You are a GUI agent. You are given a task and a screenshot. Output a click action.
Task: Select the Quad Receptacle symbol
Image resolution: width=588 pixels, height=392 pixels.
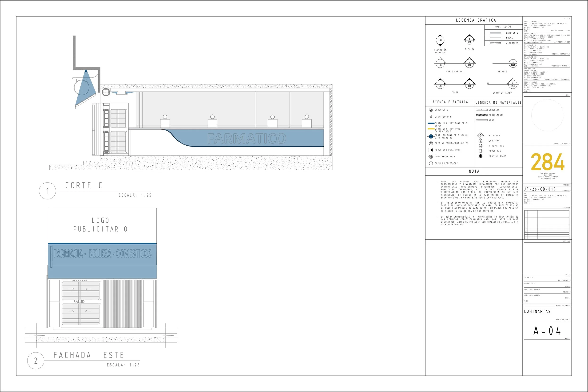(x=430, y=157)
